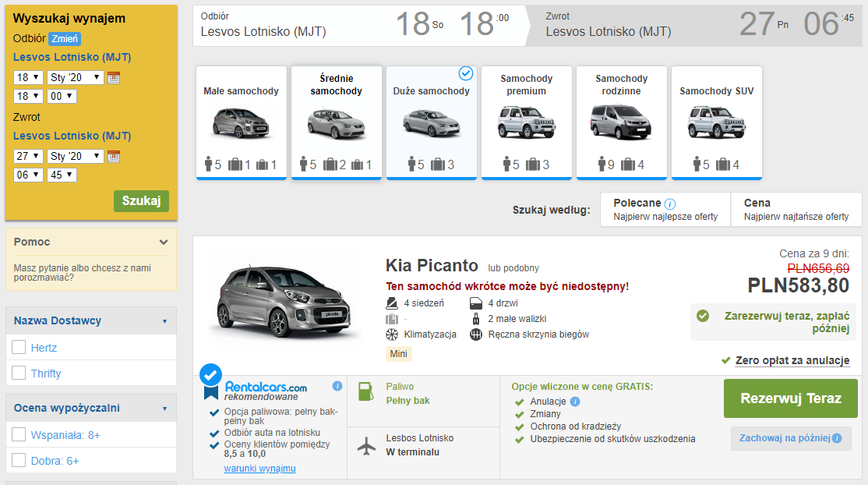Click the car door icon for 4 drzwi
Screen dimensions: 868x485
pyautogui.click(x=476, y=303)
